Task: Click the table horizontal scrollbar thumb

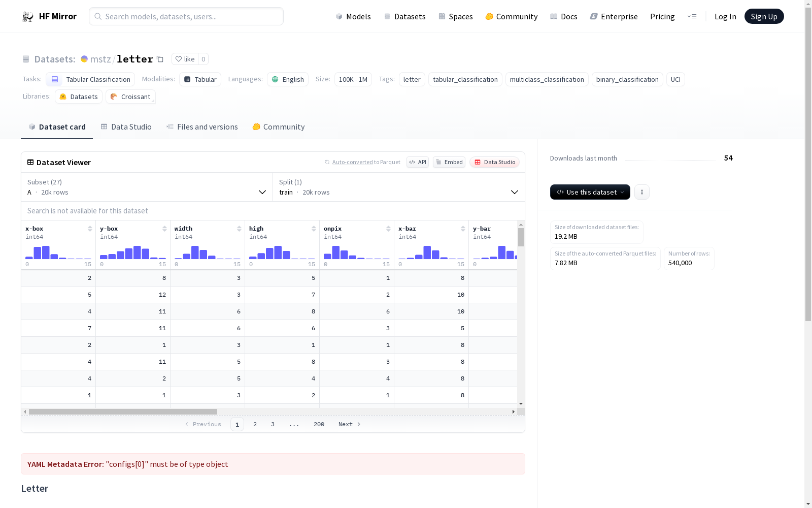Action: point(123,411)
